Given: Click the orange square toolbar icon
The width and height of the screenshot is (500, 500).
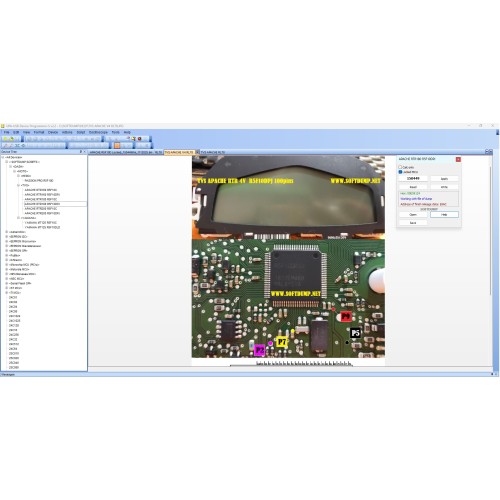Looking at the screenshot, I should [x=117, y=145].
